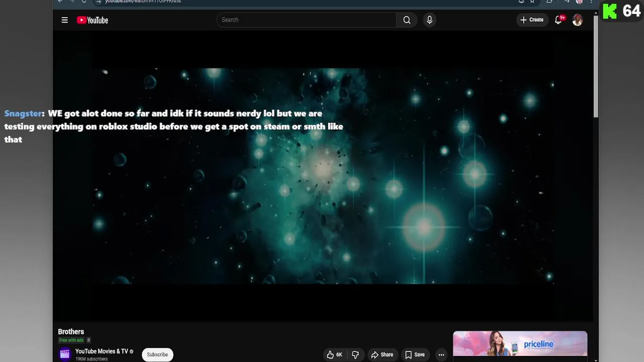
Task: Go to YouTube home via logo
Action: pos(93,20)
